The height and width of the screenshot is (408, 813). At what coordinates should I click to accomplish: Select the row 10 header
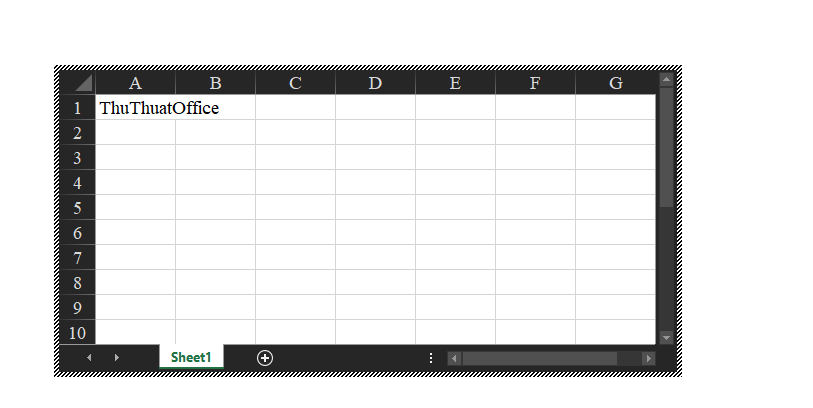(77, 333)
